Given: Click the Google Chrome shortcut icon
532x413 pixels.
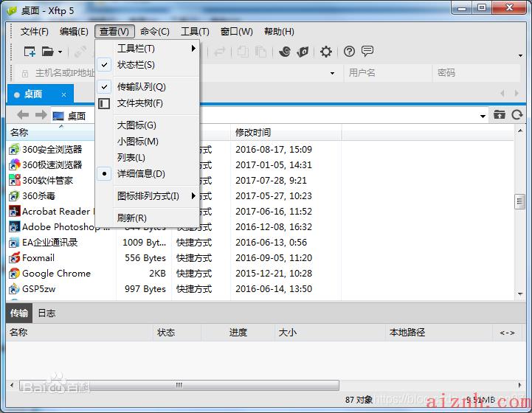Looking at the screenshot, I should pos(14,274).
